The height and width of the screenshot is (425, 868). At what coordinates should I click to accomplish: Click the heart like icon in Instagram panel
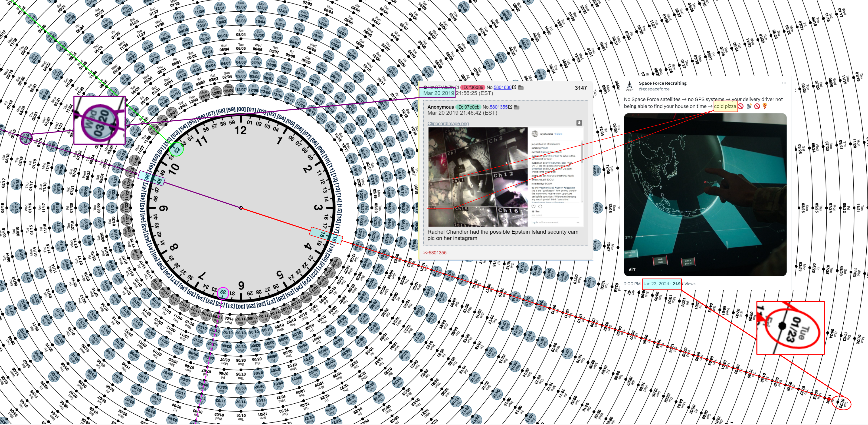point(533,206)
